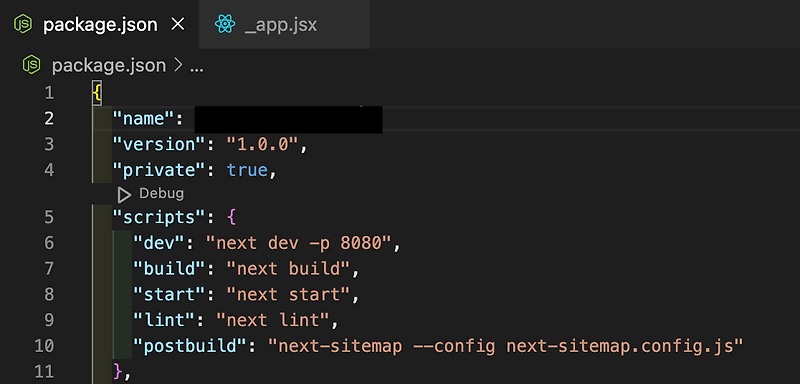Image resolution: width=800 pixels, height=384 pixels.
Task: Click the React icon on _app.jsx tab
Action: [225, 24]
